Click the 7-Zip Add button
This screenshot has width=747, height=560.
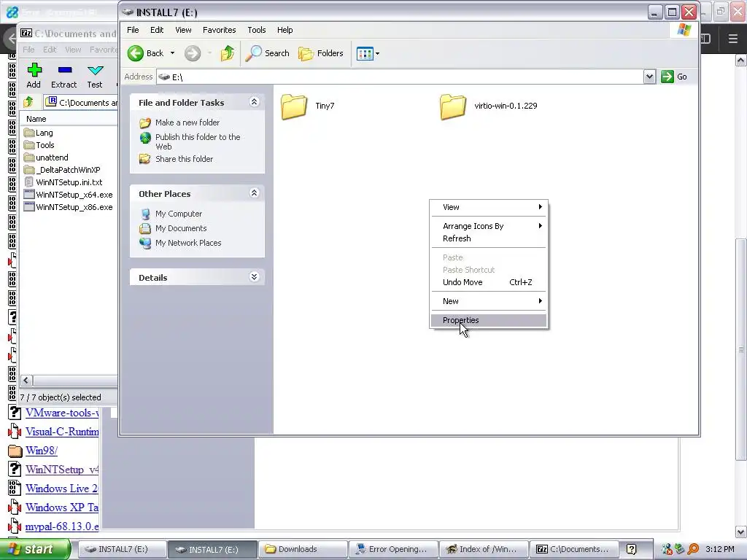coord(34,75)
